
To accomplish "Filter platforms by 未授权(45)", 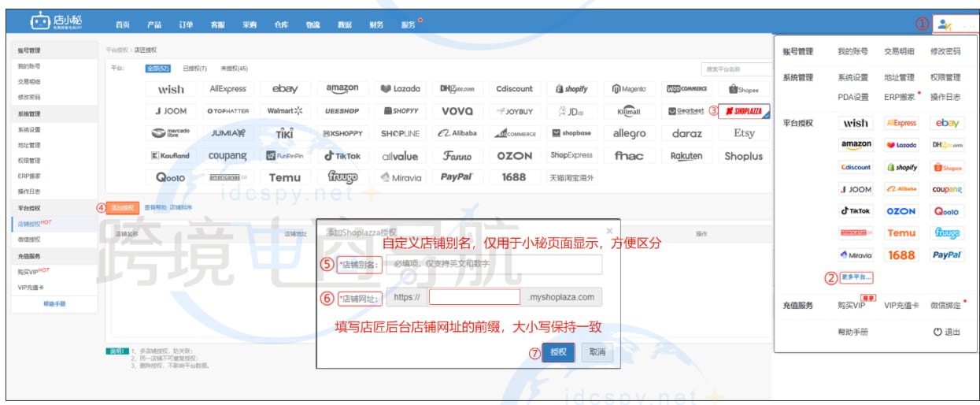I will [x=234, y=69].
